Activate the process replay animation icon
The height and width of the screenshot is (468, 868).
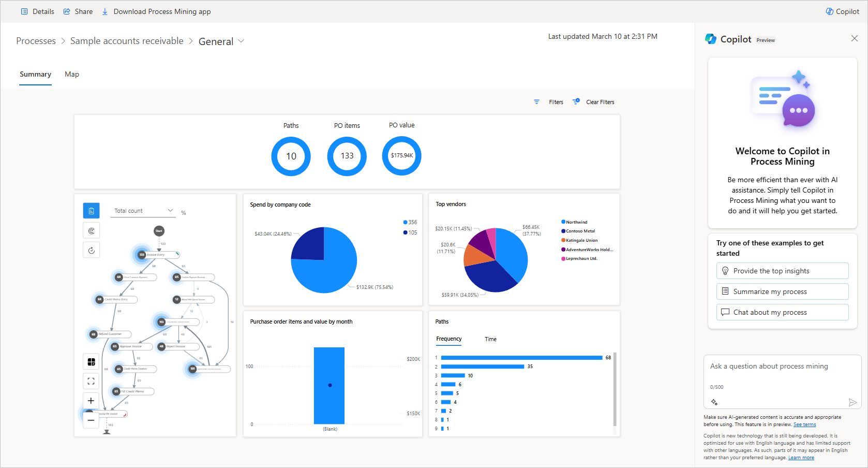click(x=91, y=250)
